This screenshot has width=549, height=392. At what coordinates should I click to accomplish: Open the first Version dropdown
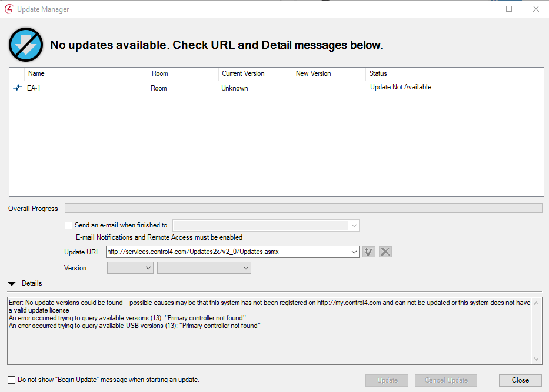click(x=130, y=268)
